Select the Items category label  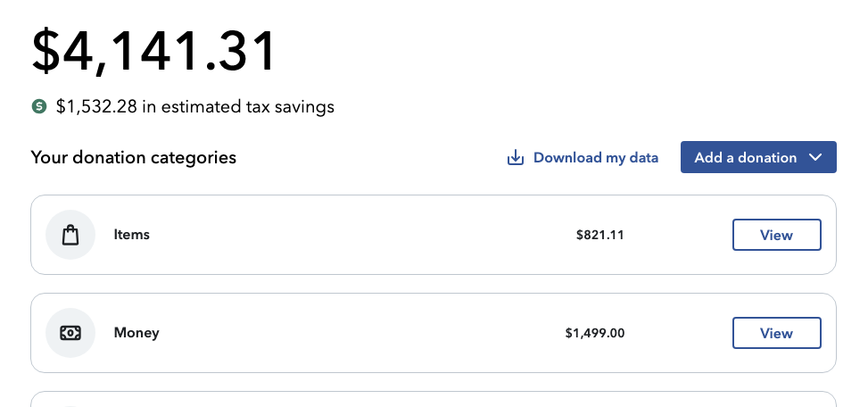coord(132,235)
